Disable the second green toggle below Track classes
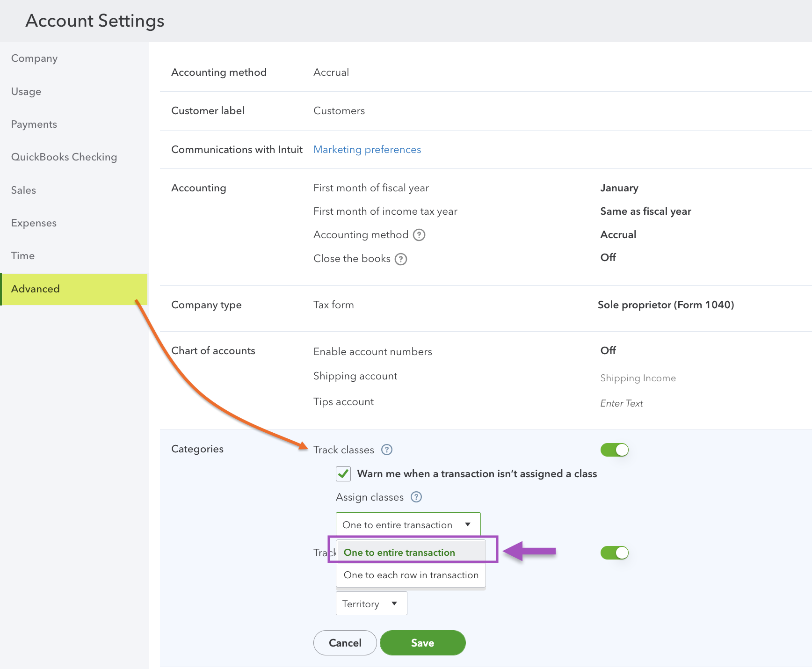 click(x=614, y=553)
